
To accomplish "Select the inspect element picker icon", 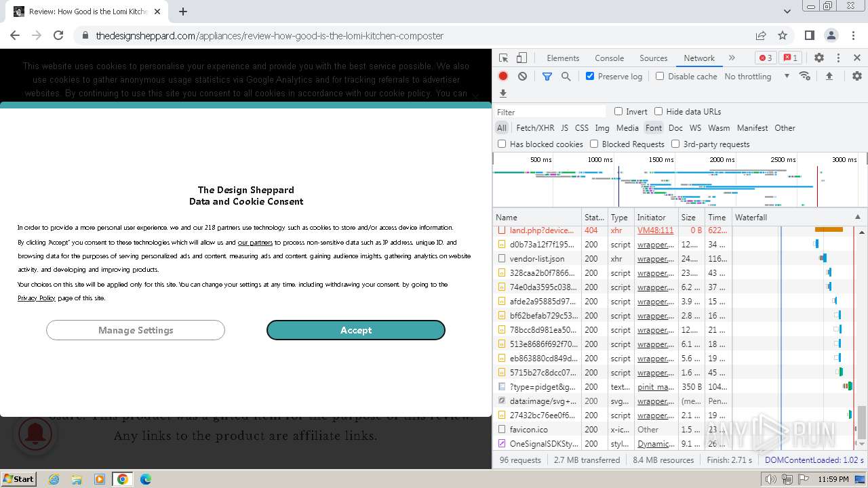I will (503, 58).
